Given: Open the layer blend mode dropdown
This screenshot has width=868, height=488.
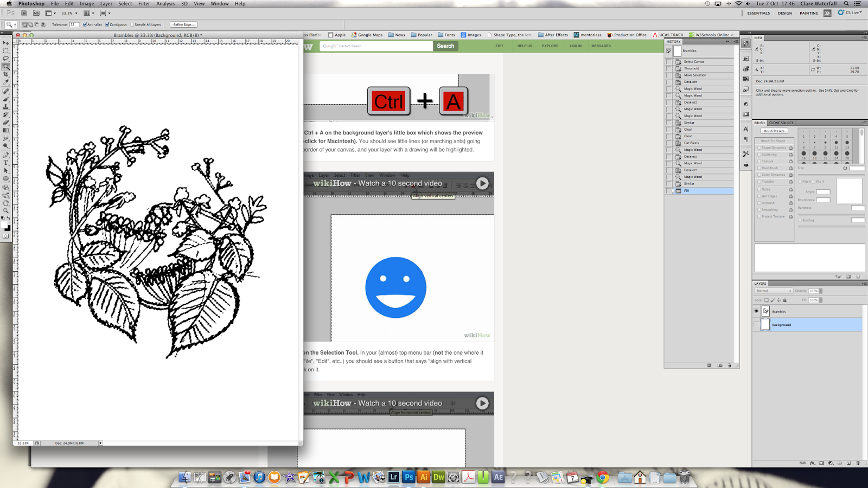Looking at the screenshot, I should coord(774,291).
